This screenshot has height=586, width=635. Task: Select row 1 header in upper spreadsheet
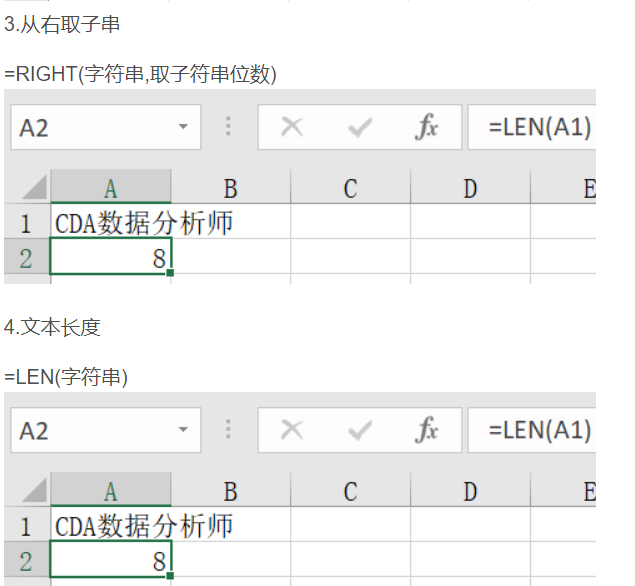tap(25, 223)
